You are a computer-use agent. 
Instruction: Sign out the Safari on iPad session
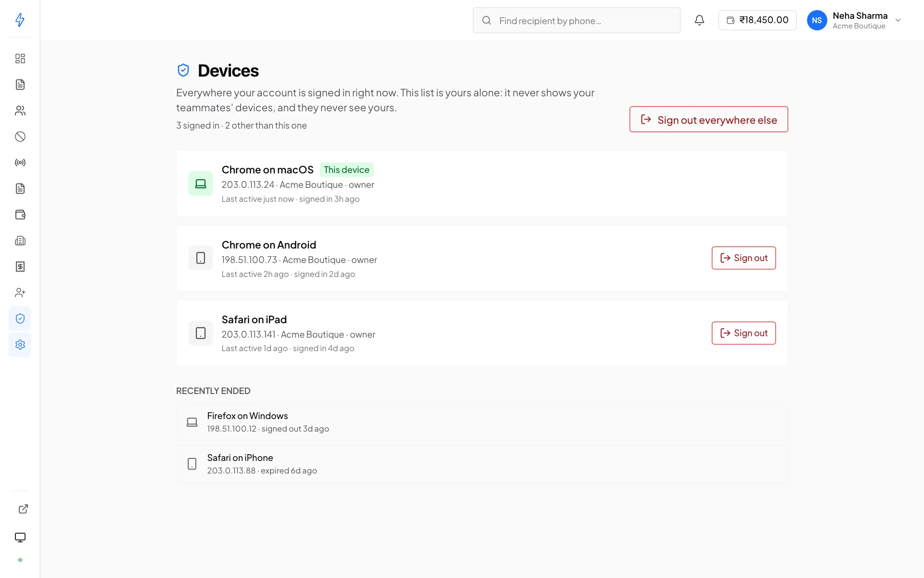(744, 333)
